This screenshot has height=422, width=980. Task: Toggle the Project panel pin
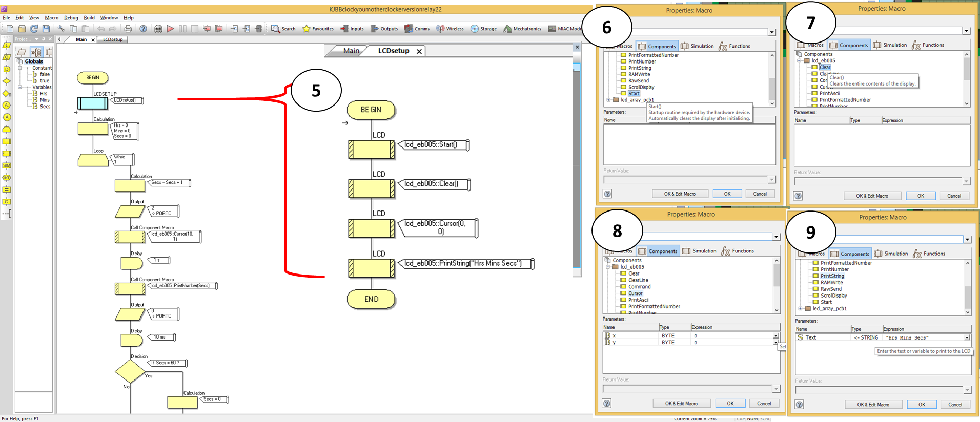(x=44, y=39)
